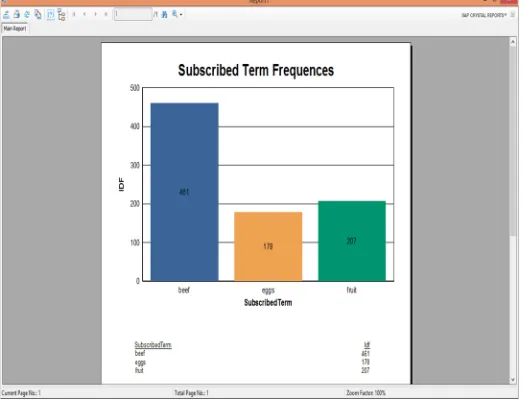Open the Find Text binoculars tool
The height and width of the screenshot is (406, 524).
(164, 14)
